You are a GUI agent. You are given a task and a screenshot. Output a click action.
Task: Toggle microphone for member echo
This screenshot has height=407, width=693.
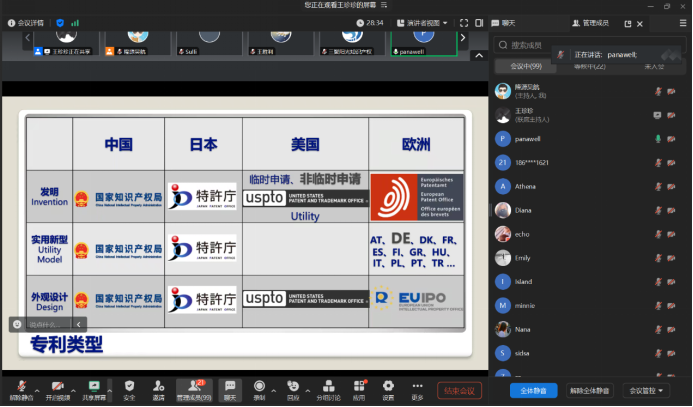658,234
